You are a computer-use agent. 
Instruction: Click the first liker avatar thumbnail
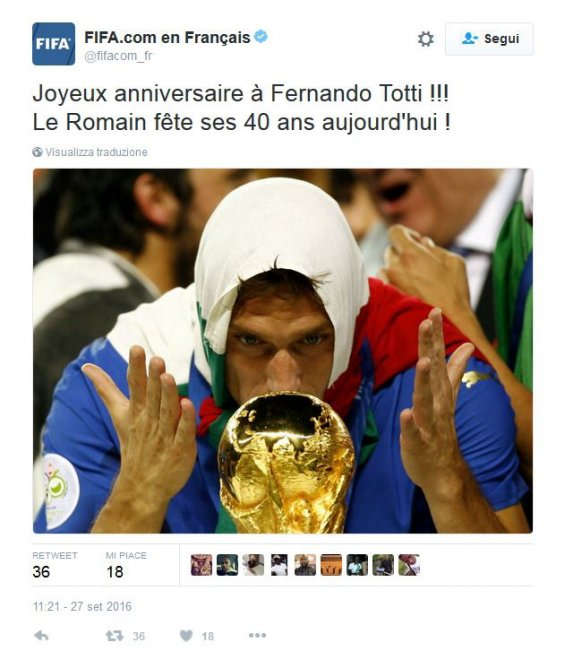pyautogui.click(x=201, y=565)
